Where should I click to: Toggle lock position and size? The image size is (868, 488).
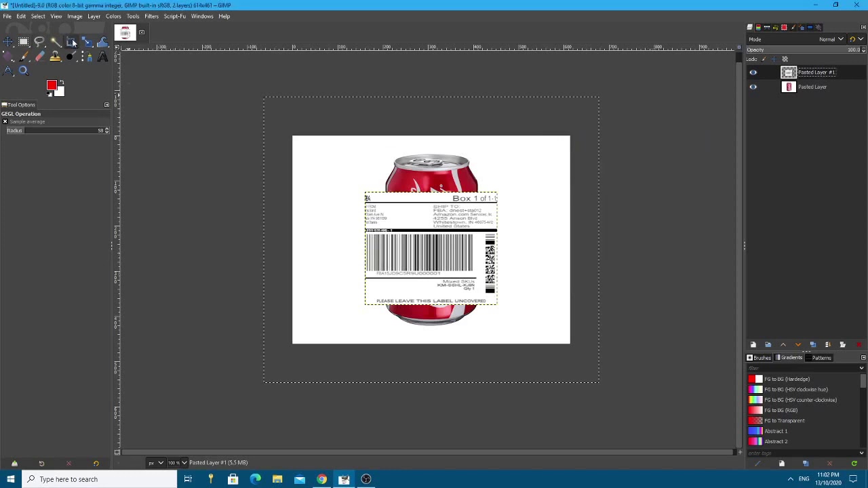click(774, 59)
